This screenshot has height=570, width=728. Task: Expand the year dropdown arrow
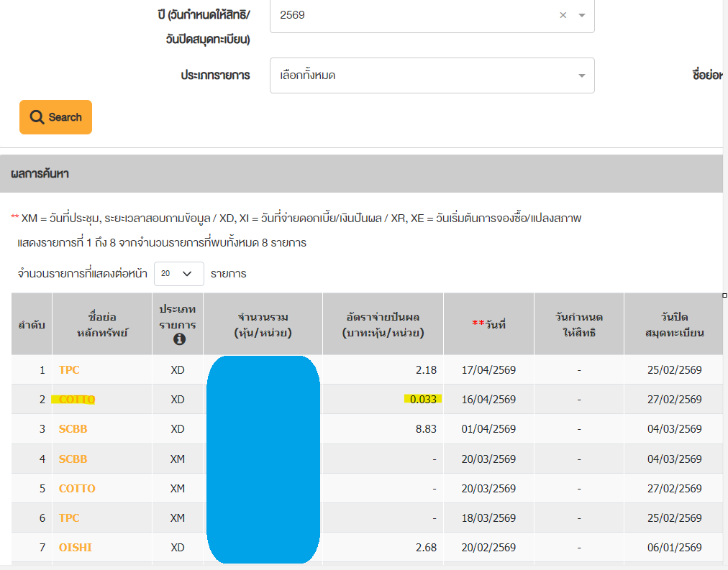(x=582, y=15)
